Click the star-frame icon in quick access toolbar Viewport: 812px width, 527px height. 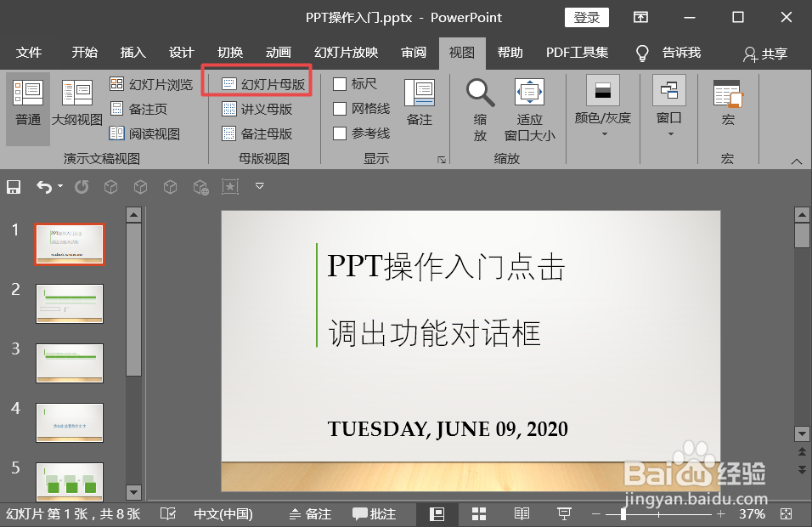[x=230, y=186]
